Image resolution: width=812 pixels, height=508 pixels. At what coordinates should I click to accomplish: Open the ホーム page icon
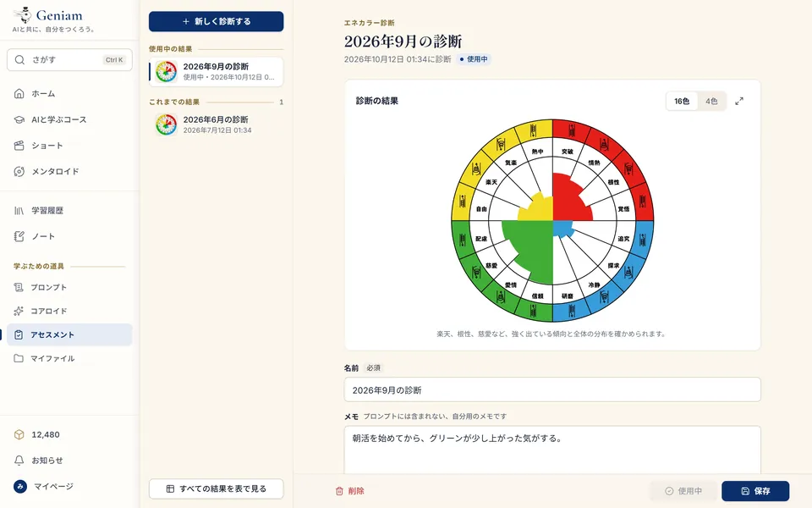click(19, 93)
